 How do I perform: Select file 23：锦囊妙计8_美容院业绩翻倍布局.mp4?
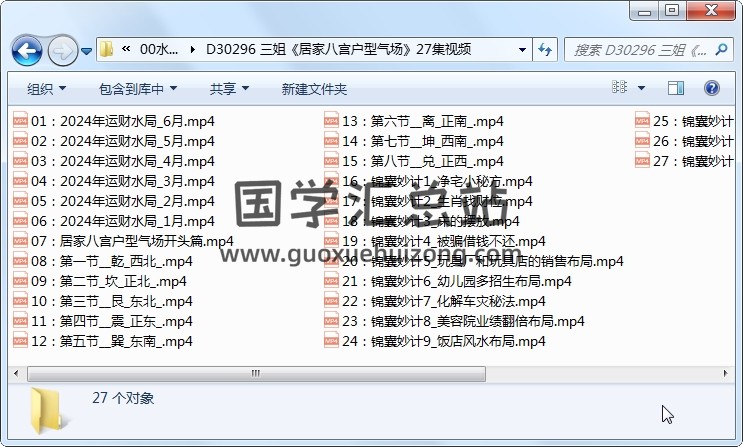coord(454,321)
